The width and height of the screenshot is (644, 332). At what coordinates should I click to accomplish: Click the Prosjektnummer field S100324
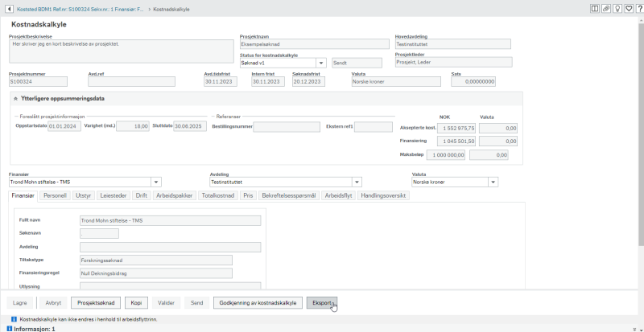click(38, 82)
